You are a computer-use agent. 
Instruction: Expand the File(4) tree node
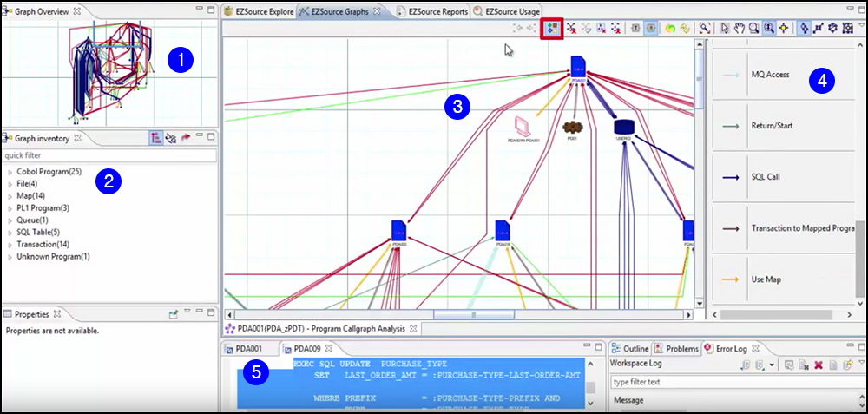[10, 184]
